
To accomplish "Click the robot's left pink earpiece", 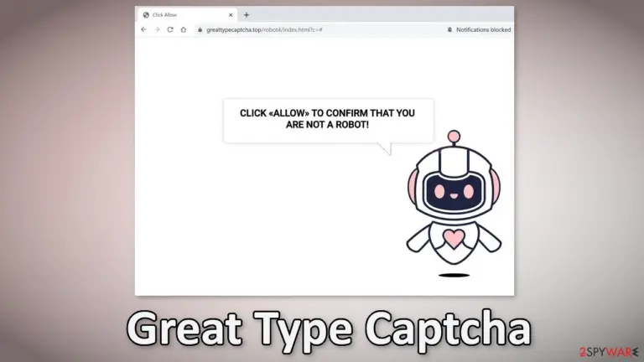I will pos(412,187).
